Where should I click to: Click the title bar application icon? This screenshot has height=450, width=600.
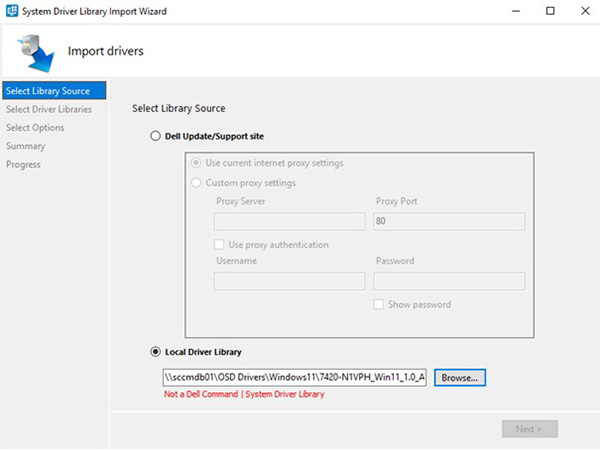[x=13, y=11]
